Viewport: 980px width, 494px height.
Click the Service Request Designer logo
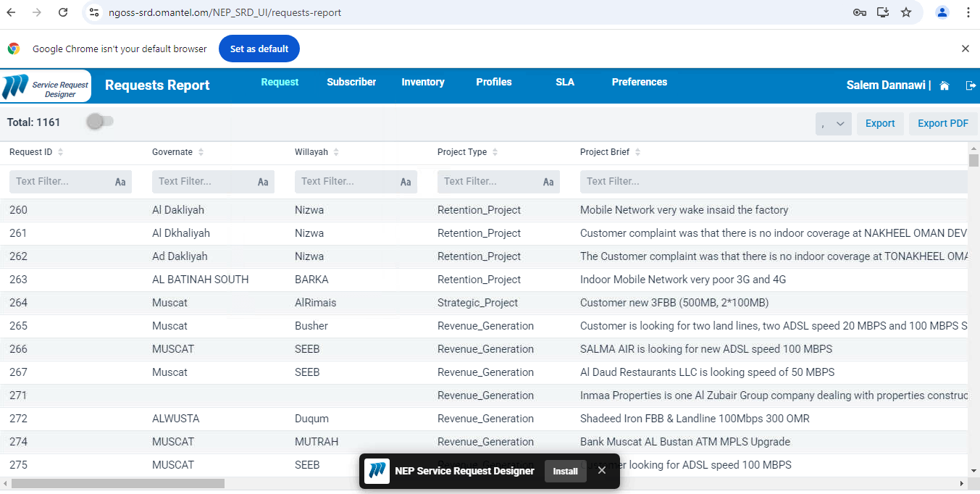[x=46, y=85]
